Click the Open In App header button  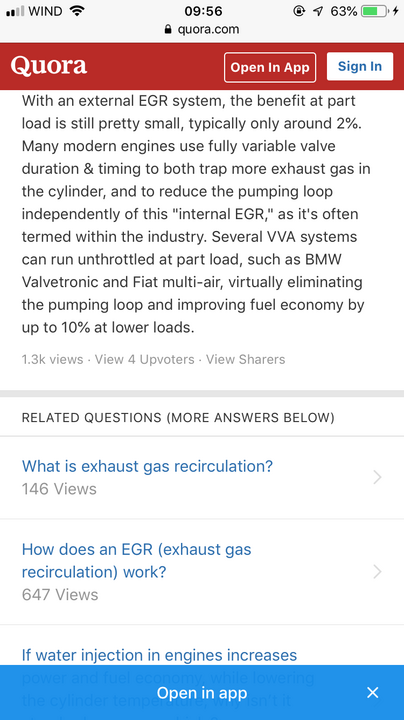point(270,68)
